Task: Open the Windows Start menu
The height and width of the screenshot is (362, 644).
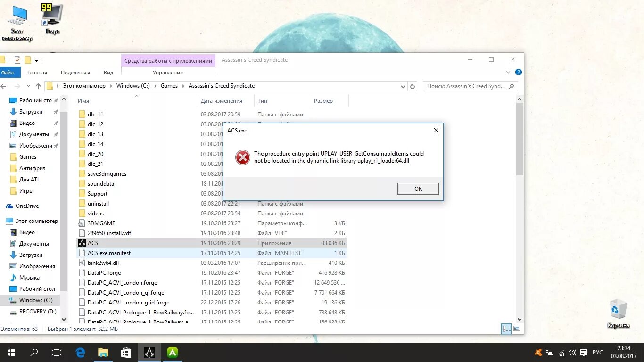Action: (x=11, y=353)
